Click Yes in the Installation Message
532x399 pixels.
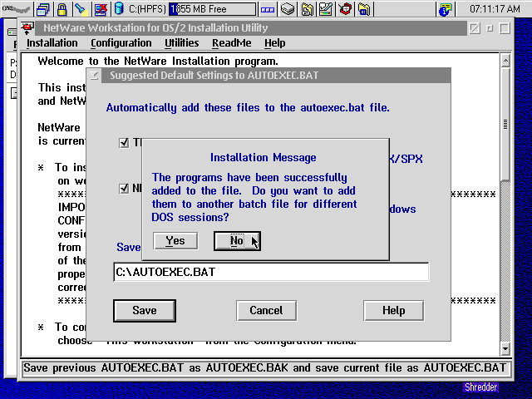pyautogui.click(x=175, y=241)
